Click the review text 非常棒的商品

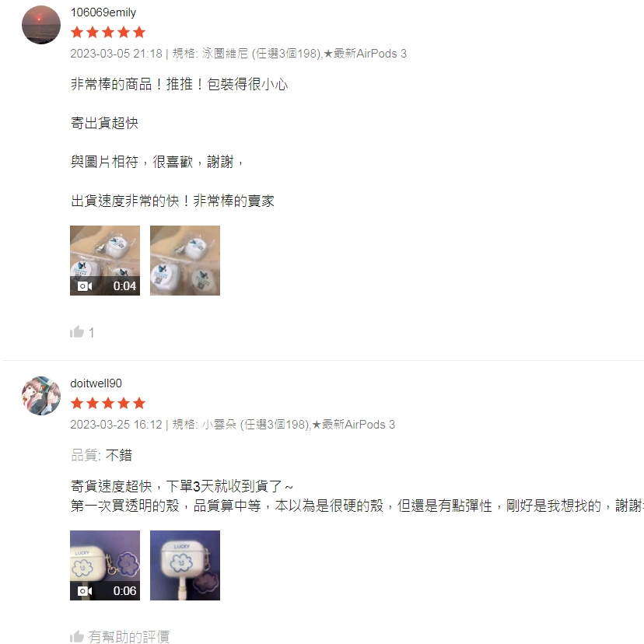pos(111,84)
